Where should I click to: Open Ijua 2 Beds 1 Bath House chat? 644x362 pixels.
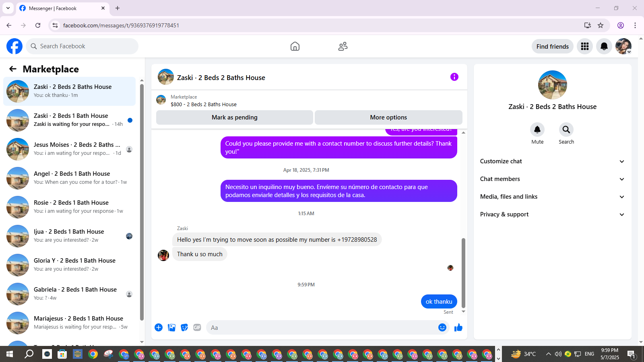click(70, 236)
